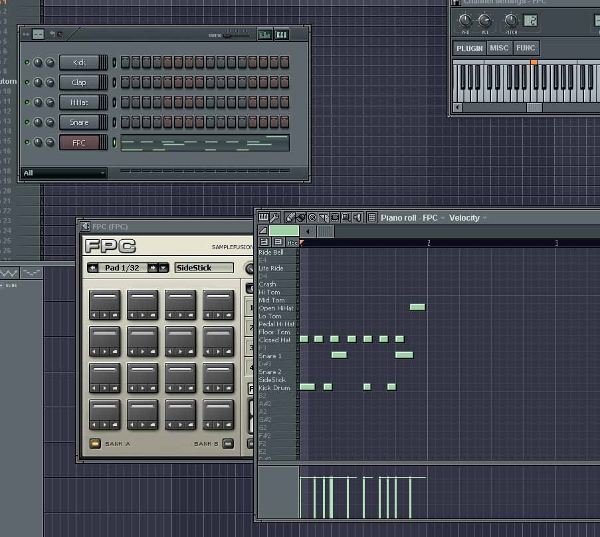The width and height of the screenshot is (600, 537).
Task: Select the pencil draw tool in piano roll
Action: pos(290,218)
